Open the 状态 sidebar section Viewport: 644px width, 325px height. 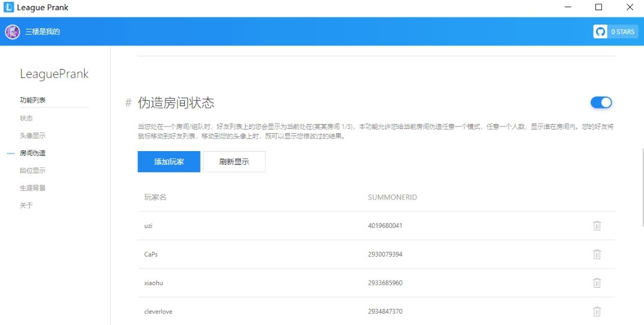coord(26,118)
